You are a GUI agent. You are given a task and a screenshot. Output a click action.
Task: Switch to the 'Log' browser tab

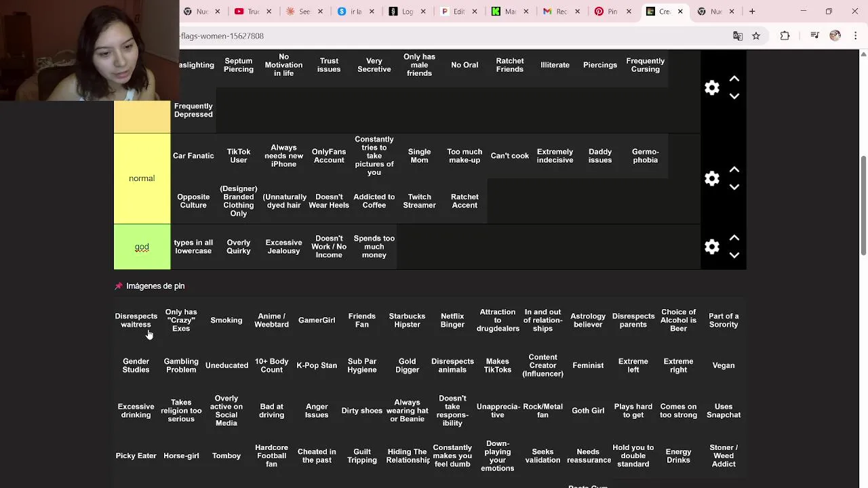407,12
